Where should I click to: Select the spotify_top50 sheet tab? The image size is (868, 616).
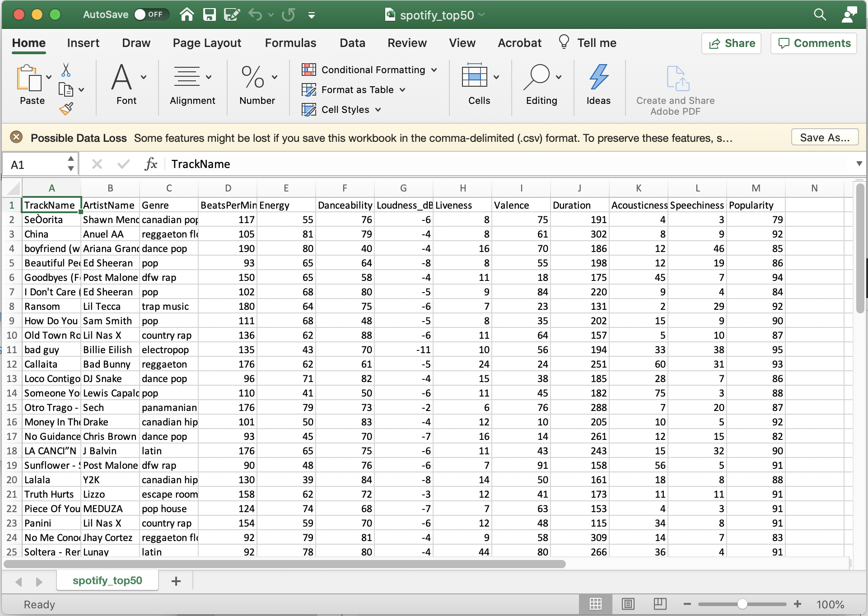tap(107, 580)
